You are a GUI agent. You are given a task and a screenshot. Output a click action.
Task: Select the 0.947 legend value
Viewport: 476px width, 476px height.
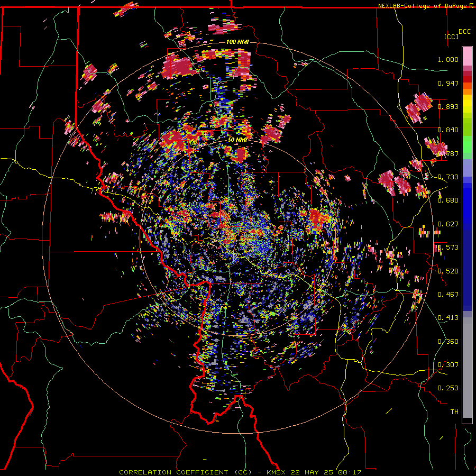[x=448, y=83]
